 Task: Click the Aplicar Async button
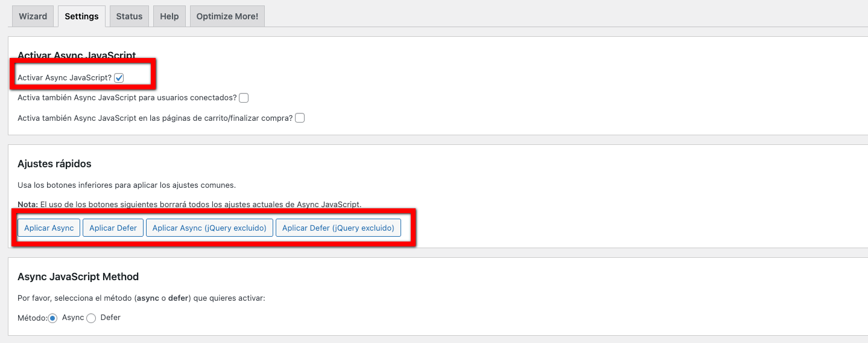[x=49, y=228]
